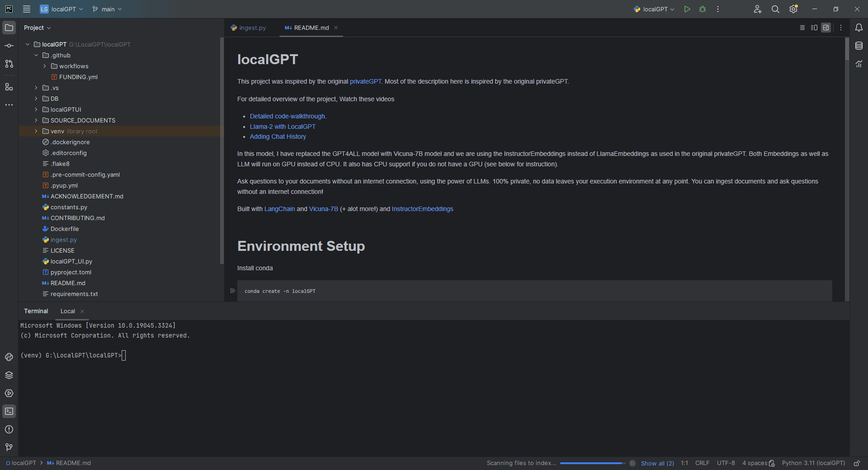
Task: Open the Notifications bell
Action: tap(859, 28)
